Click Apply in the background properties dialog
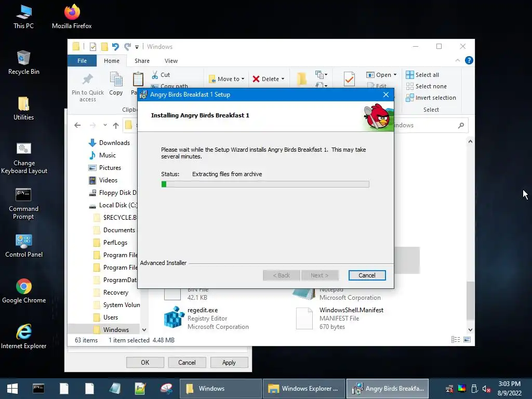This screenshot has height=399, width=532. [x=229, y=362]
